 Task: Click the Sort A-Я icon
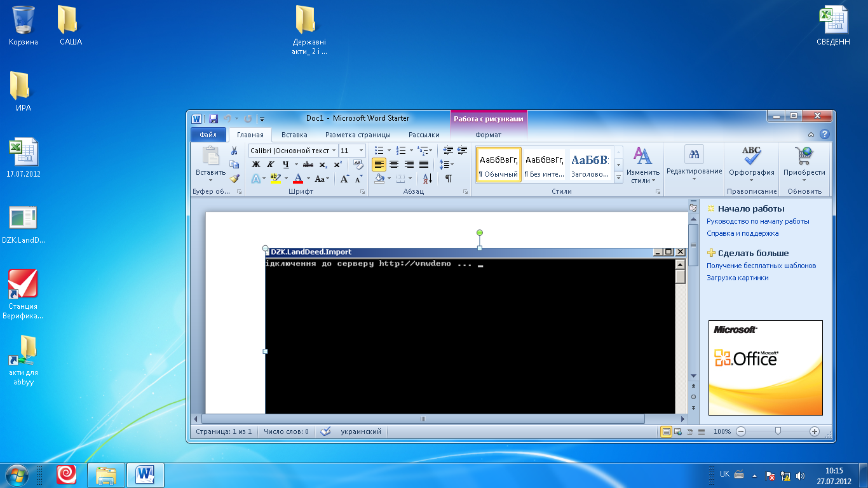427,179
